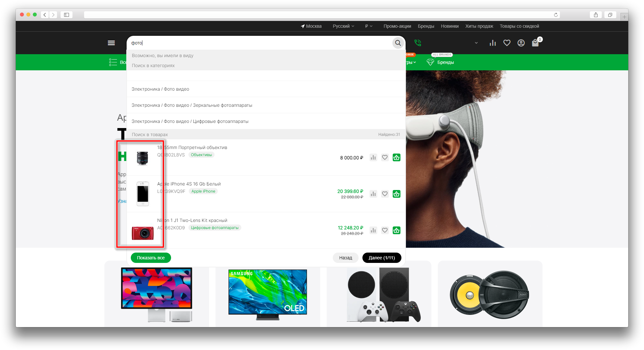Open the user account icon
The image size is (644, 350).
[x=521, y=43]
